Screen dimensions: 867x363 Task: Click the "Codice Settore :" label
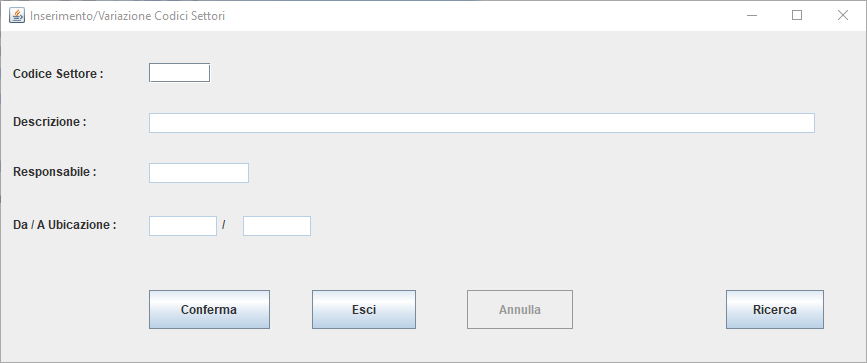[58, 74]
